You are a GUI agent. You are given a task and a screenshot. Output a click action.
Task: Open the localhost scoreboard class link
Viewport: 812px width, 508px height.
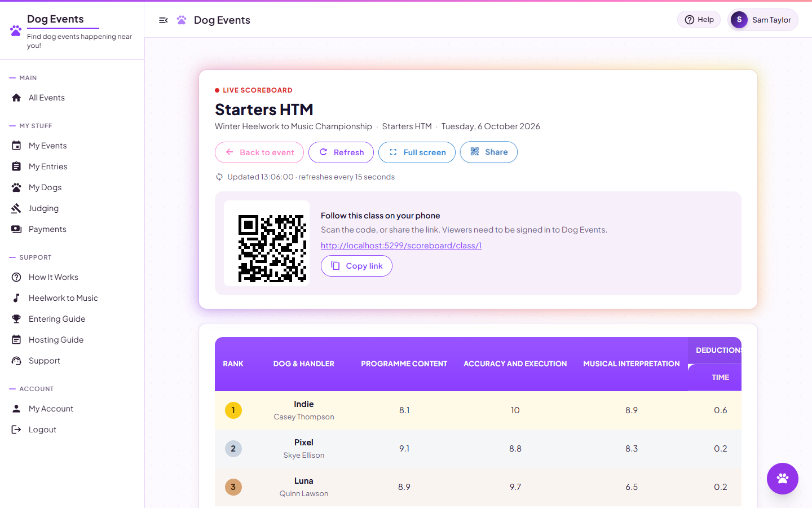coord(401,246)
